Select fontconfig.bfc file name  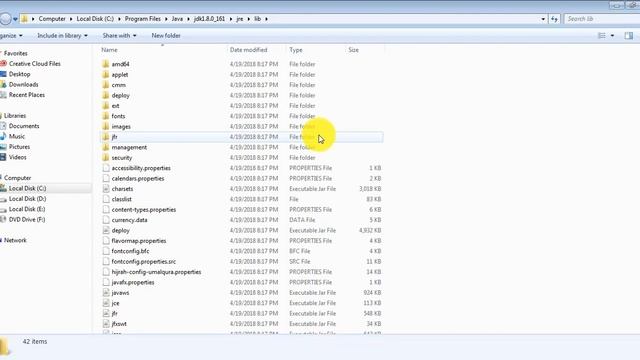(130, 251)
